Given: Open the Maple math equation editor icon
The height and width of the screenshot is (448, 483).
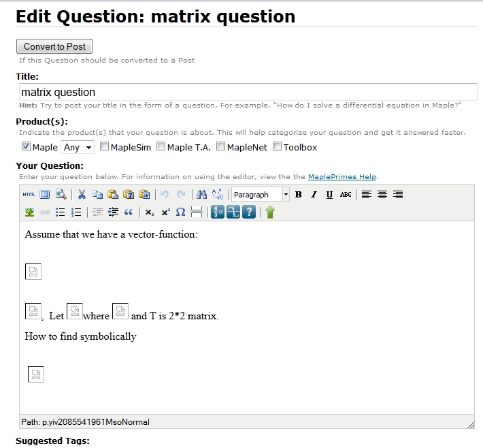Looking at the screenshot, I should pyautogui.click(x=218, y=212).
